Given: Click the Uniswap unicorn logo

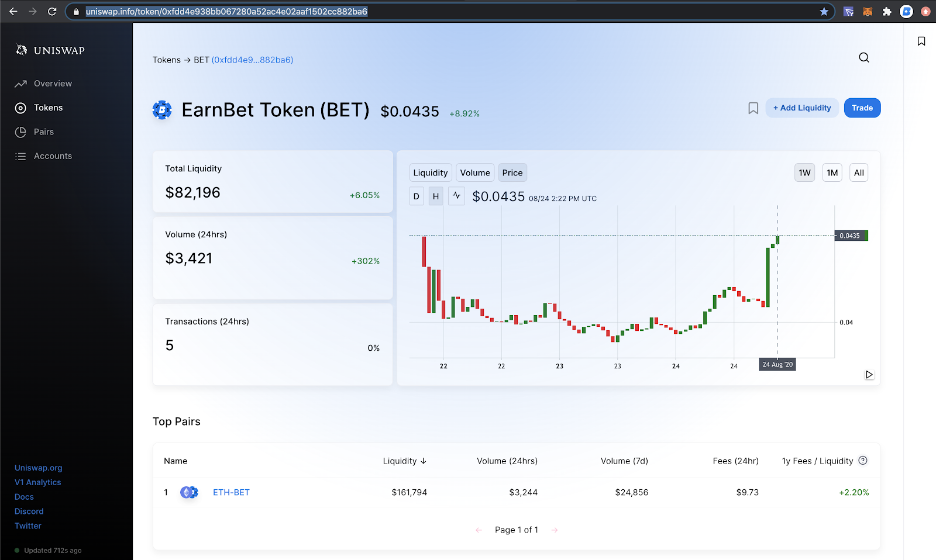Looking at the screenshot, I should click(x=22, y=50).
